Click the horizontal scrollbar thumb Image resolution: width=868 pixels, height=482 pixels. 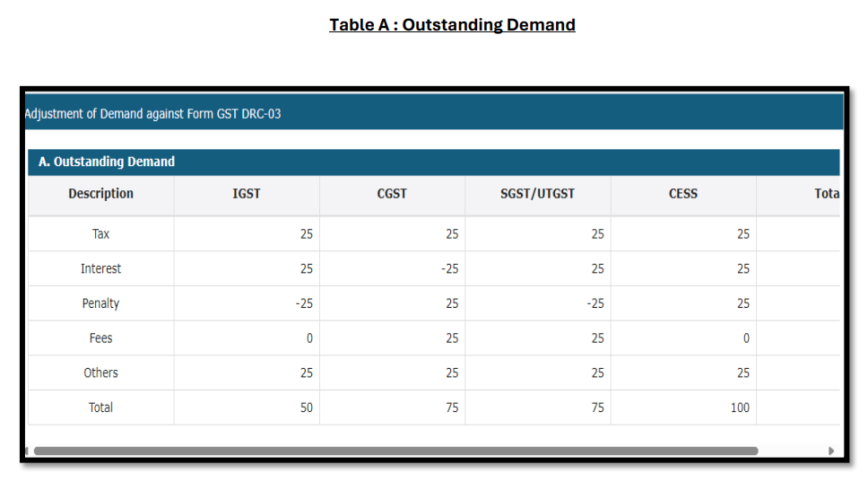point(395,451)
